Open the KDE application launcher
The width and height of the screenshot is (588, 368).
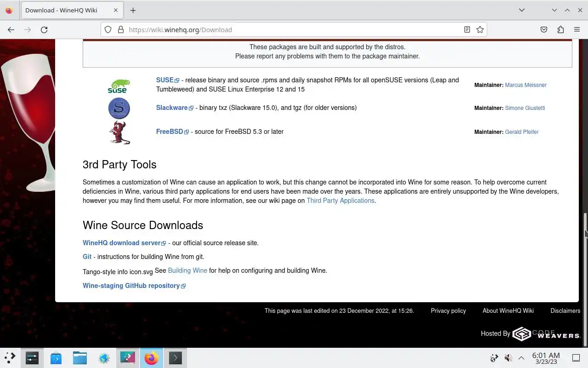click(x=10, y=358)
